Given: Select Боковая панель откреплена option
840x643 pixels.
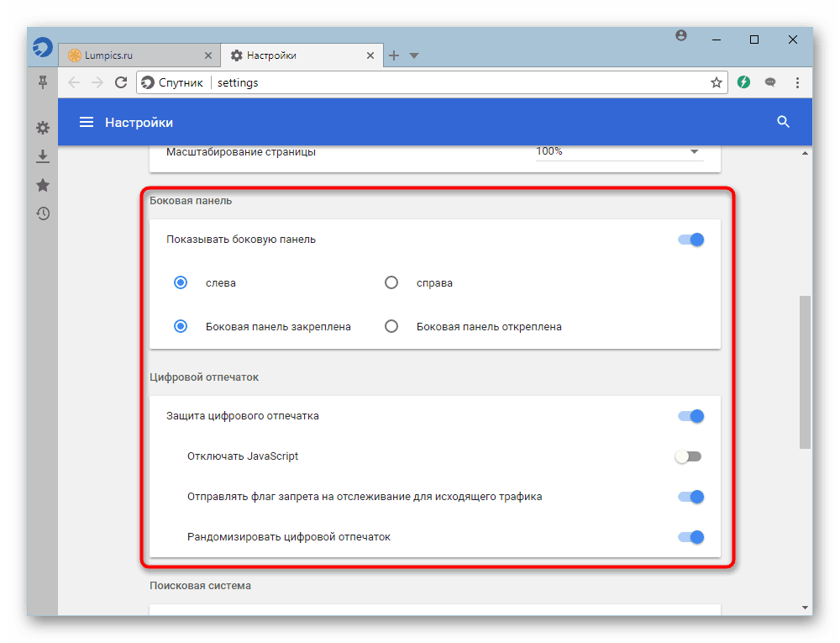Looking at the screenshot, I should [x=391, y=326].
